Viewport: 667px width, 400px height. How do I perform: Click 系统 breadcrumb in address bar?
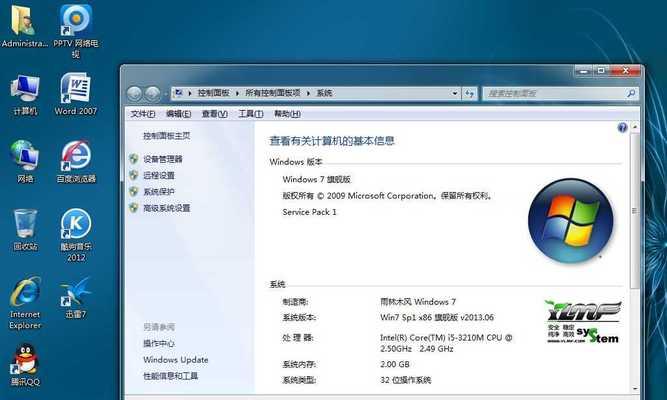tap(324, 93)
